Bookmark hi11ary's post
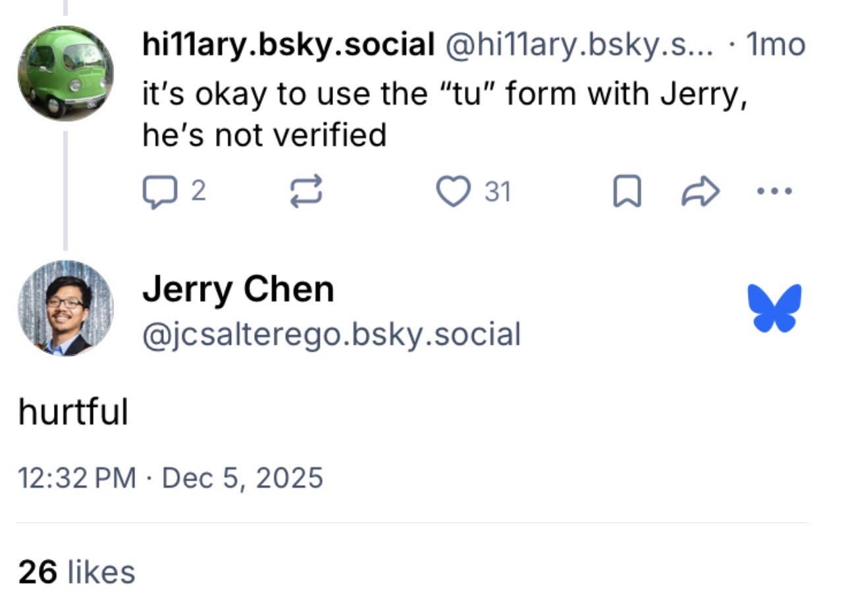842x616 pixels. click(x=627, y=192)
